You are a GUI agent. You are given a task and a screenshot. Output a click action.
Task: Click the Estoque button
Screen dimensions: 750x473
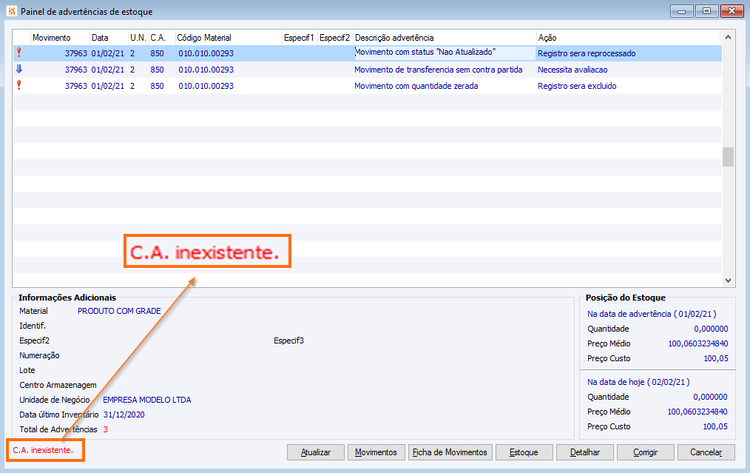click(524, 452)
